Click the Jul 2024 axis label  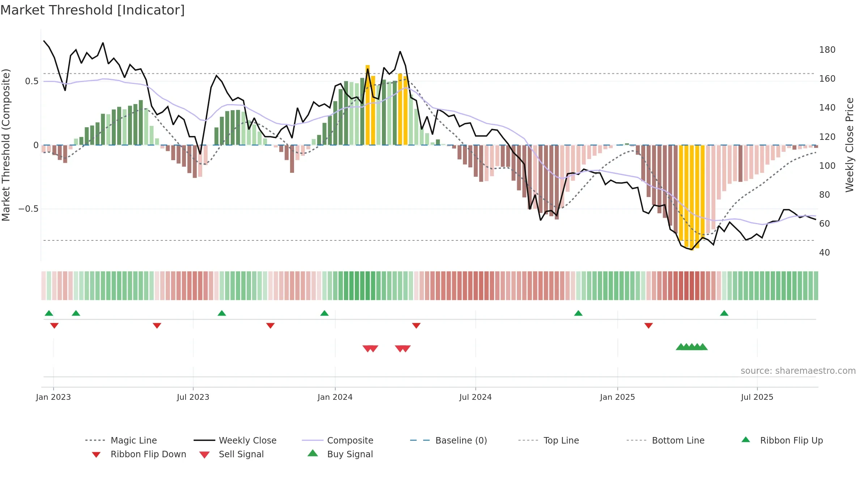click(476, 397)
